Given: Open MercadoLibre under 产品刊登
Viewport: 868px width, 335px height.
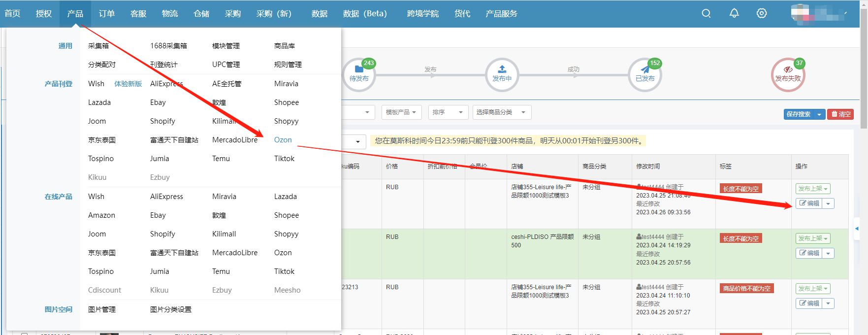Looking at the screenshot, I should coord(235,140).
